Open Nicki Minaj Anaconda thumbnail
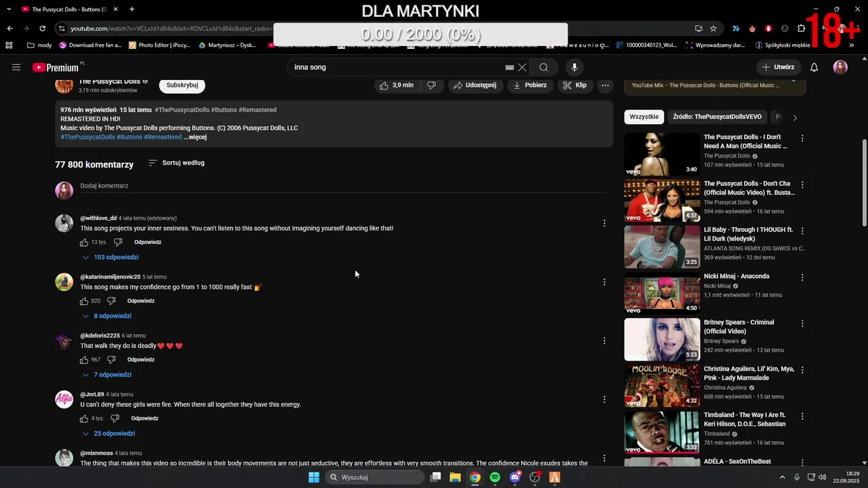Screen dimensions: 868x488 tap(662, 293)
